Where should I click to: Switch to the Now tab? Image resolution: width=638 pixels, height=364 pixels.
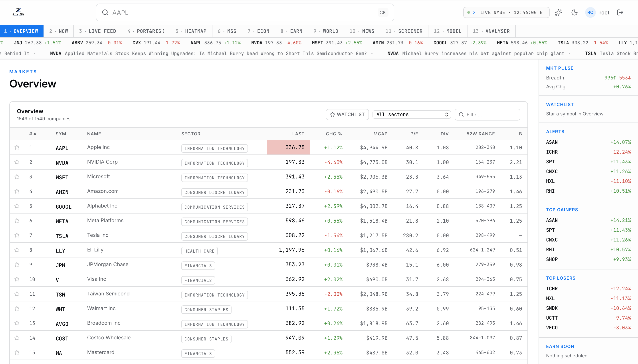59,31
